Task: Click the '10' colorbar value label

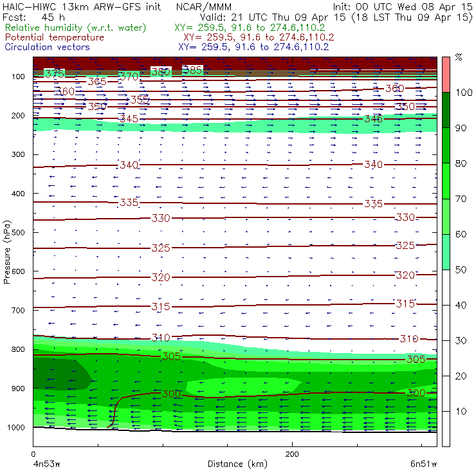Action: 461,412
